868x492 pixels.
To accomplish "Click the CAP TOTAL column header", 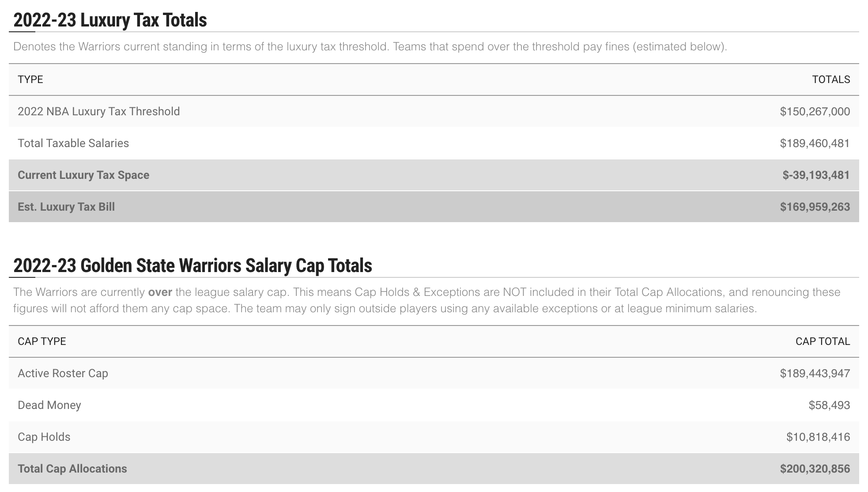I will tap(823, 341).
